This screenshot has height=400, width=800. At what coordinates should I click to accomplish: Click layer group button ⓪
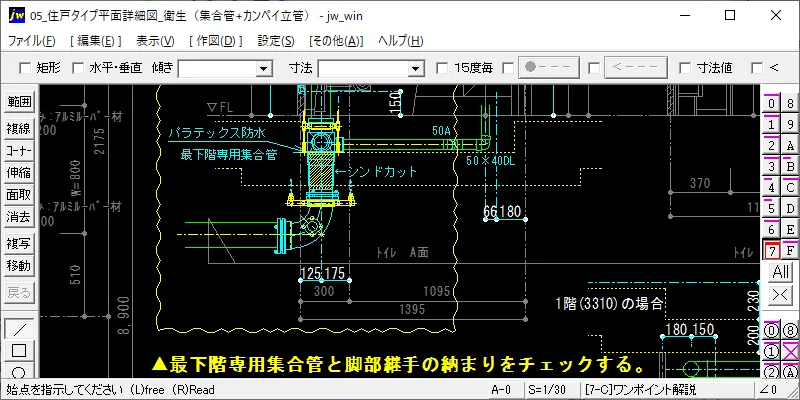772,330
